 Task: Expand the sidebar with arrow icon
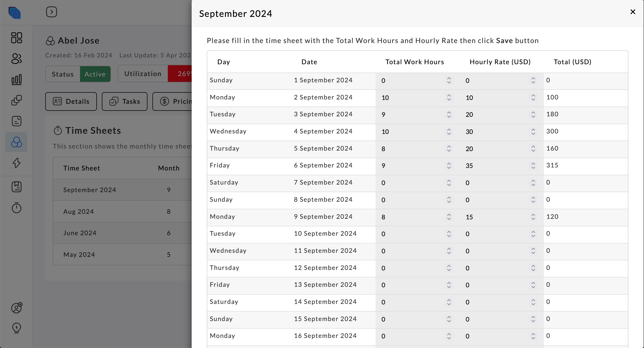52,12
